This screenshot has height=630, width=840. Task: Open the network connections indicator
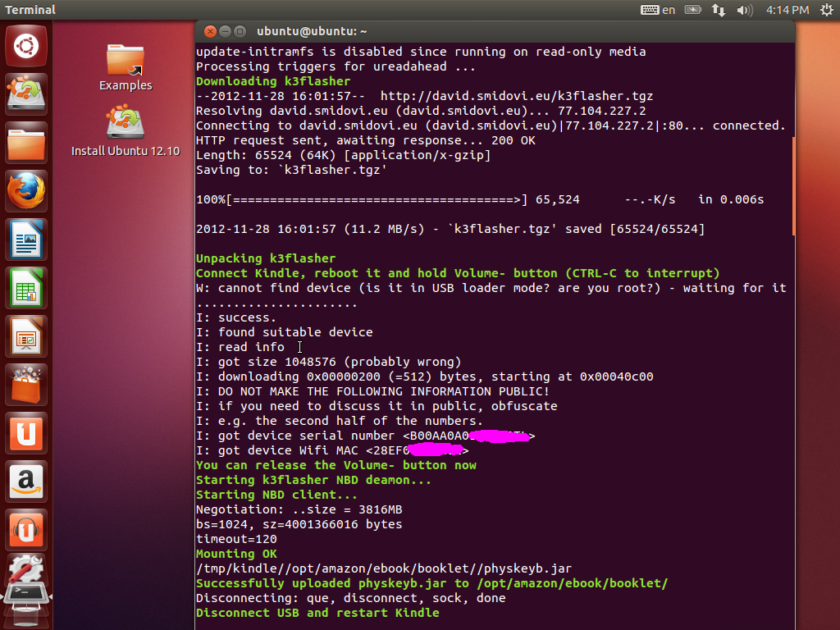click(719, 10)
